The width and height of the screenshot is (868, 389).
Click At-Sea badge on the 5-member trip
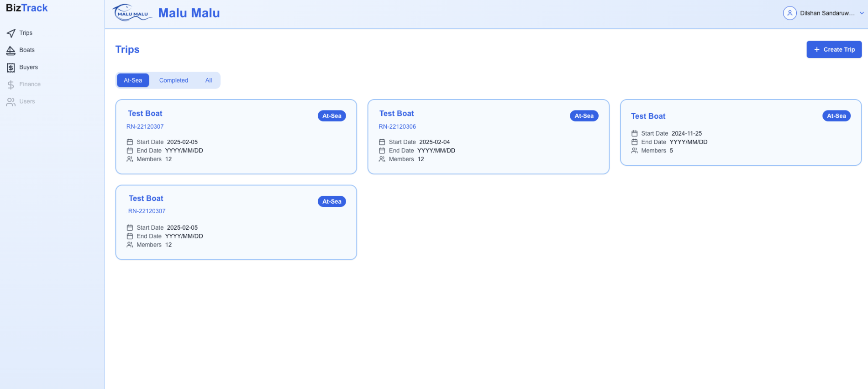(x=836, y=116)
